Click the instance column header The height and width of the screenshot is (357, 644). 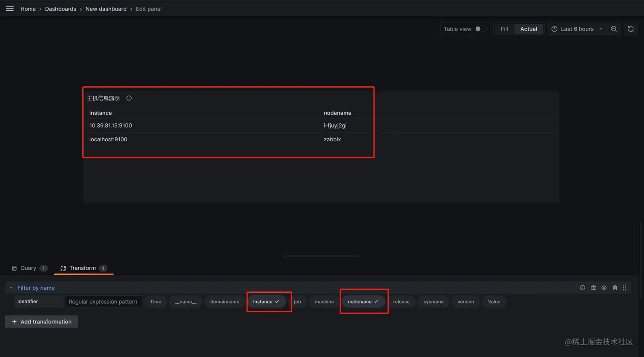pos(101,113)
